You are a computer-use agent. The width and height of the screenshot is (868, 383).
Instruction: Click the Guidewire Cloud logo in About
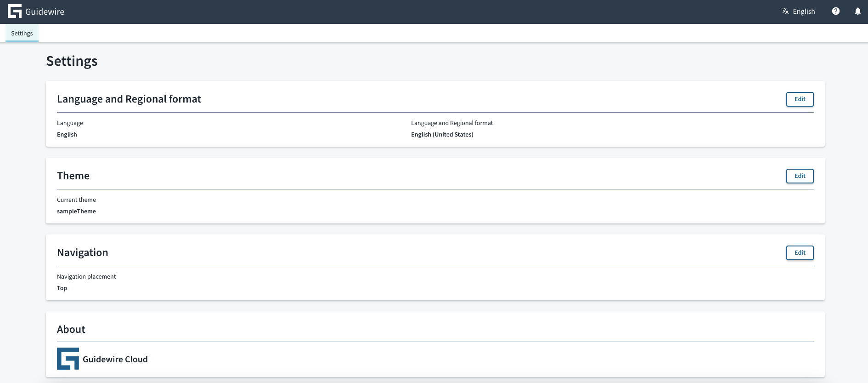pos(68,359)
